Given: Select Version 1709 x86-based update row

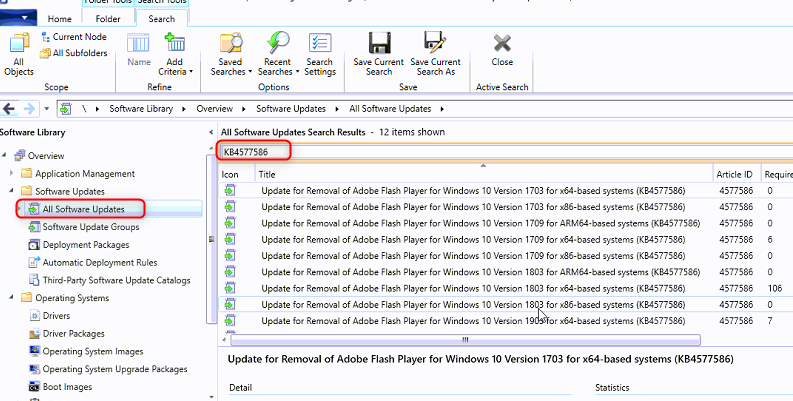Looking at the screenshot, I should (x=506, y=255).
